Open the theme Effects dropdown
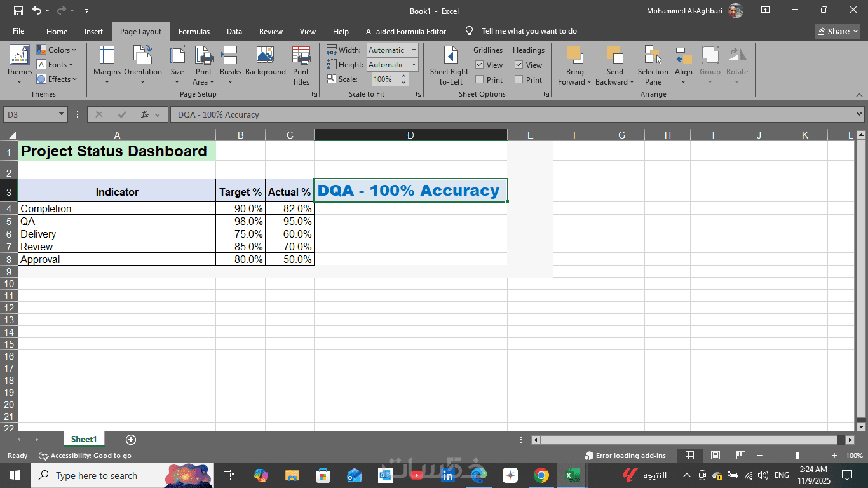This screenshot has height=488, width=868. pyautogui.click(x=57, y=79)
